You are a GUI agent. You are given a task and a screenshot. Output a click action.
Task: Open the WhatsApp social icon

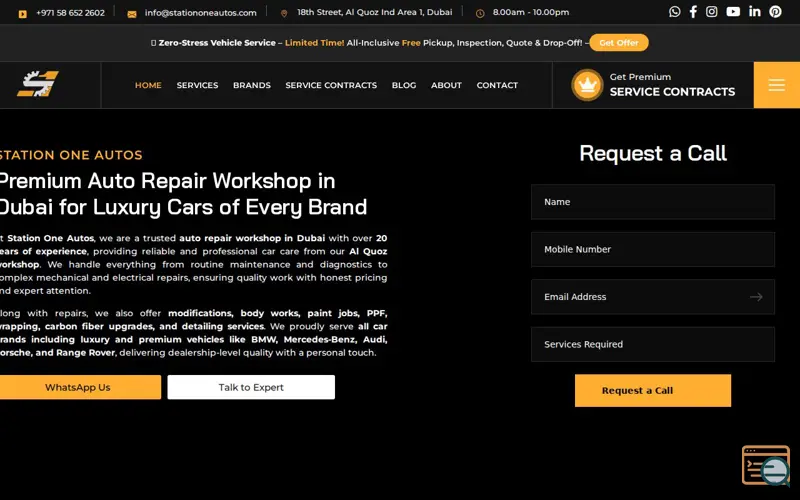coord(674,12)
